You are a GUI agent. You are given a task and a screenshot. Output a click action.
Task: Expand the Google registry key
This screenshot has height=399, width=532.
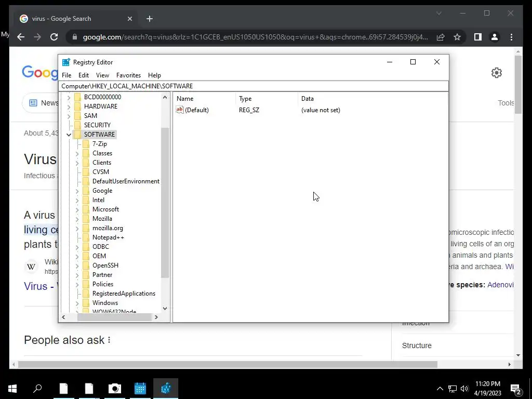[x=77, y=191]
